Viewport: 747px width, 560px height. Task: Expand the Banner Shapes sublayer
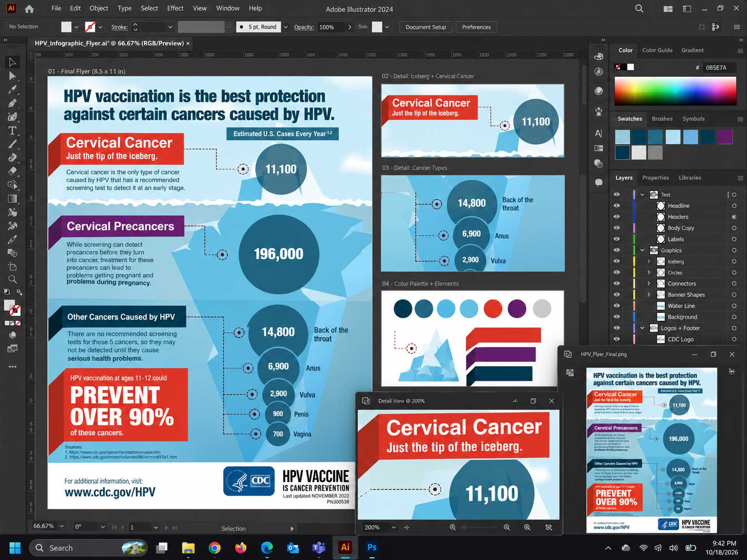click(649, 295)
